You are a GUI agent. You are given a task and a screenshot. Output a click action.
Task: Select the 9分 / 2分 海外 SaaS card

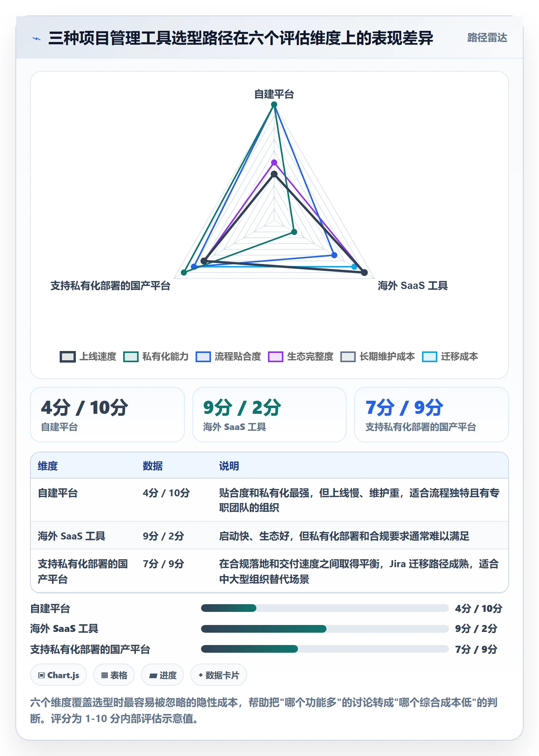[269, 415]
